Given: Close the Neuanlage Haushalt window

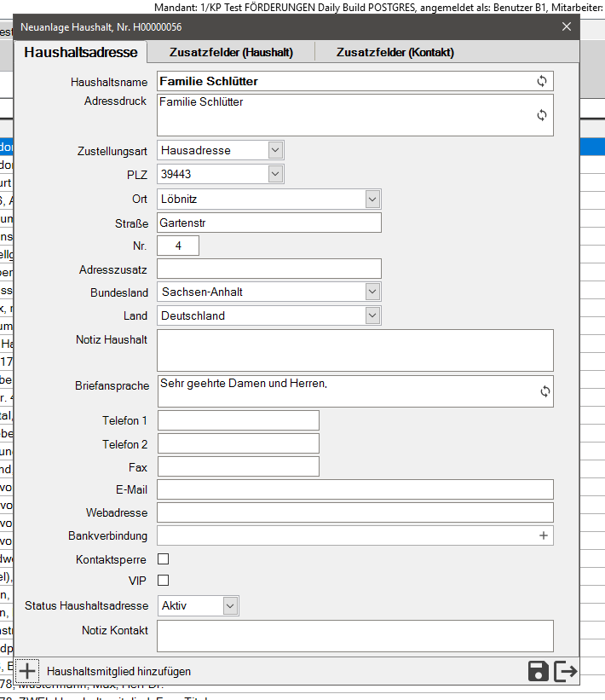Looking at the screenshot, I should [567, 26].
